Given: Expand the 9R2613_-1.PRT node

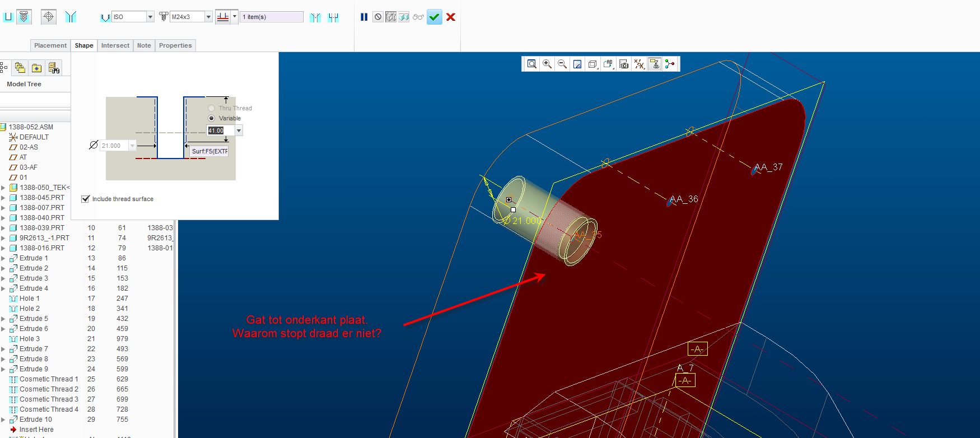Looking at the screenshot, I should (3, 238).
